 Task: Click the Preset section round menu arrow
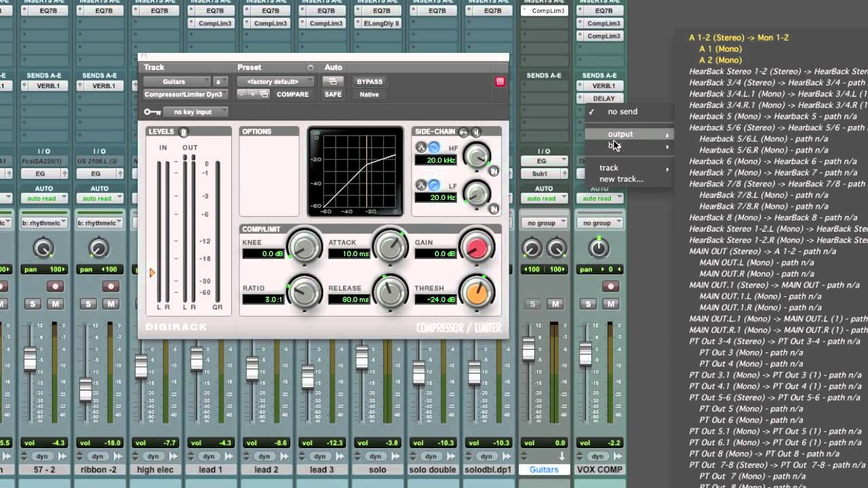tap(311, 67)
